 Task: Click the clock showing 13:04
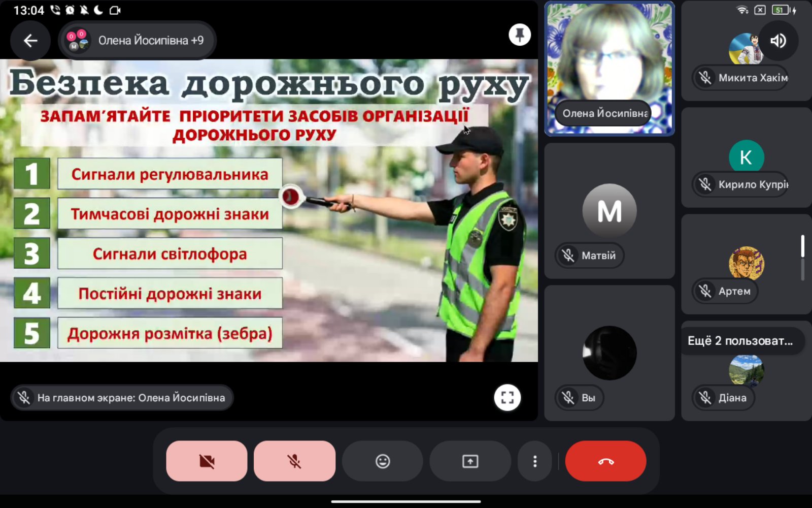28,10
